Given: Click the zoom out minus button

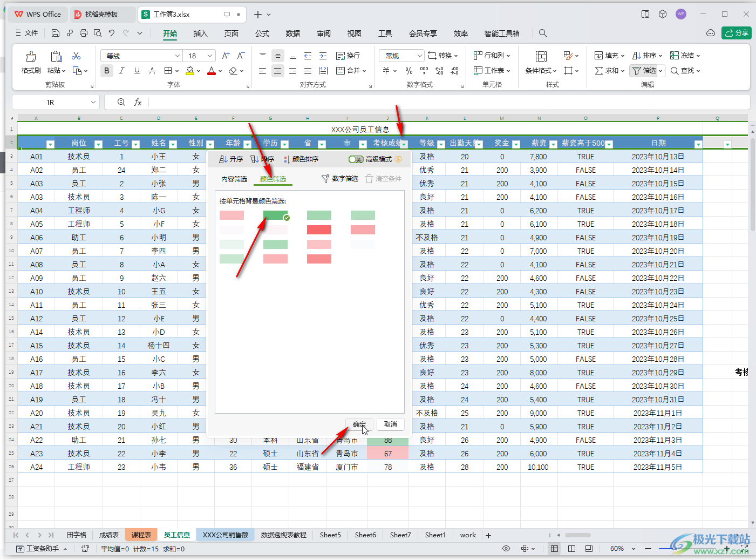Looking at the screenshot, I should click(648, 549).
